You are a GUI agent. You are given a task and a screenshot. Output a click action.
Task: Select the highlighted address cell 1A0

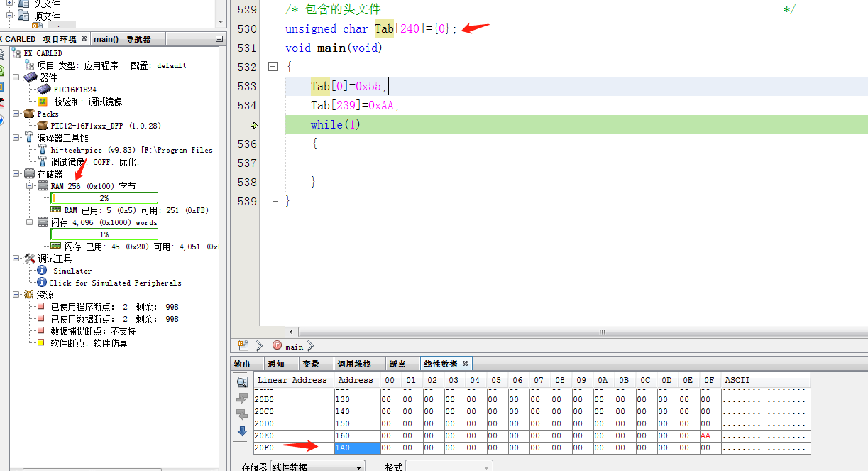click(x=357, y=448)
